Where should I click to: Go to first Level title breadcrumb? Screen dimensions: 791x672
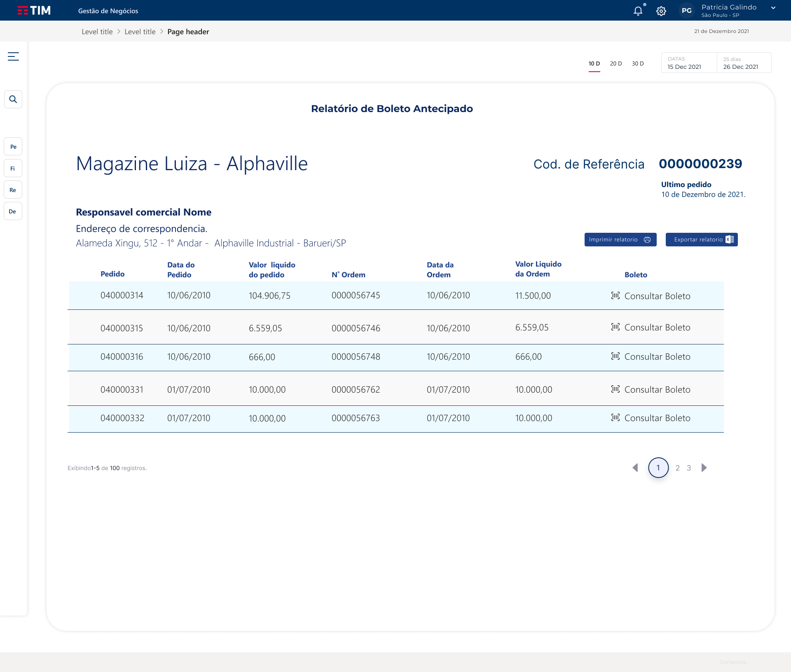tap(97, 32)
